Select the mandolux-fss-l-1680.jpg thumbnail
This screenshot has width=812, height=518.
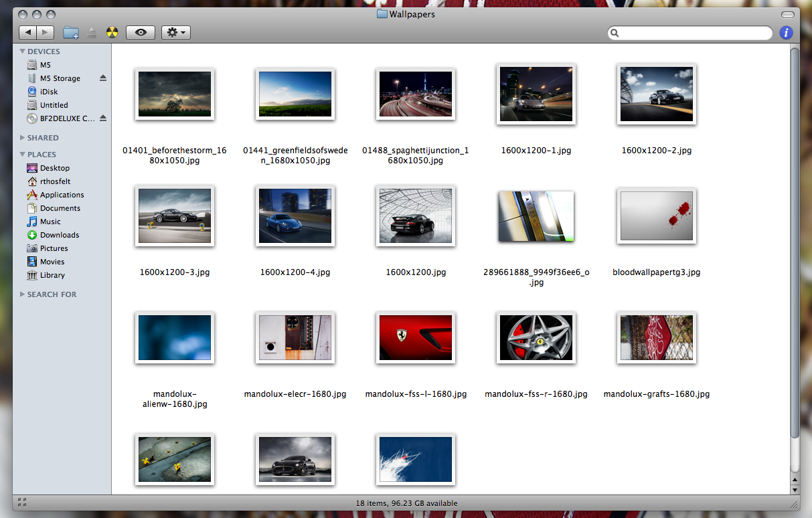pyautogui.click(x=416, y=337)
